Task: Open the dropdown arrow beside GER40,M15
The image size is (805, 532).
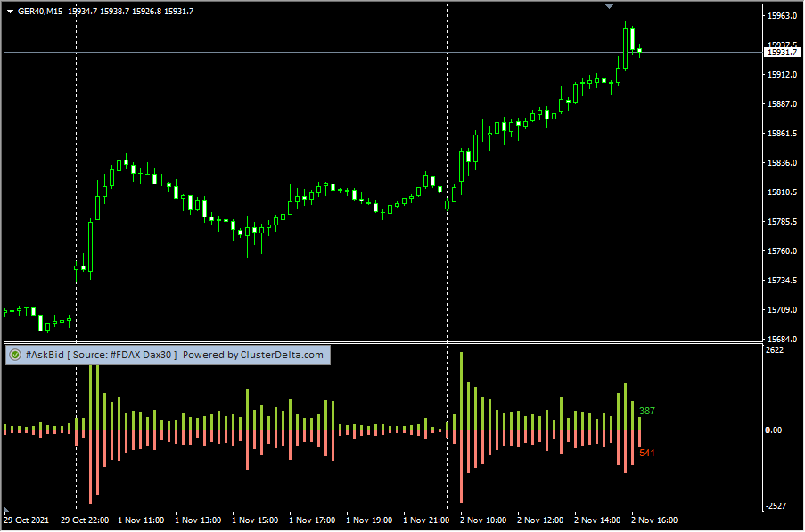Action: pyautogui.click(x=10, y=11)
